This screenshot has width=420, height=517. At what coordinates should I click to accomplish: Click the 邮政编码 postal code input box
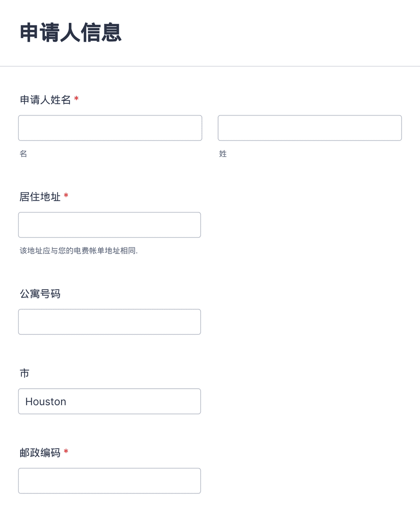(109, 480)
